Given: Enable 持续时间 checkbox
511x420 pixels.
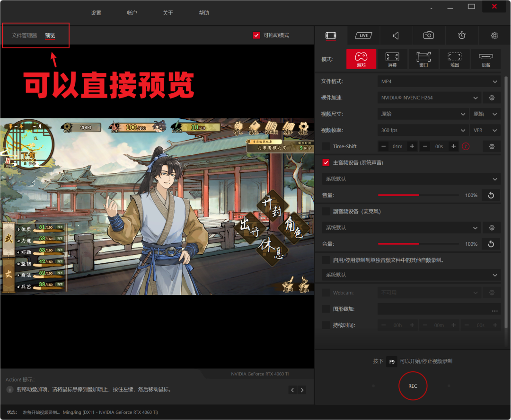Looking at the screenshot, I should 326,325.
